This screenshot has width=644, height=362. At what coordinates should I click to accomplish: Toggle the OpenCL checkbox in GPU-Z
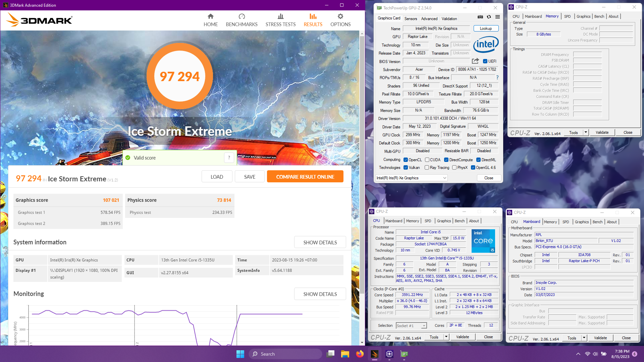pos(406,160)
